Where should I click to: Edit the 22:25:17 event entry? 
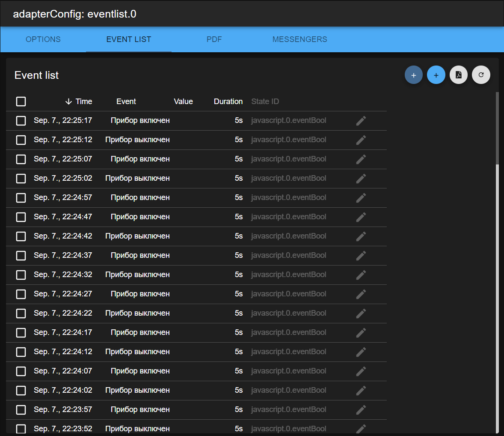361,121
